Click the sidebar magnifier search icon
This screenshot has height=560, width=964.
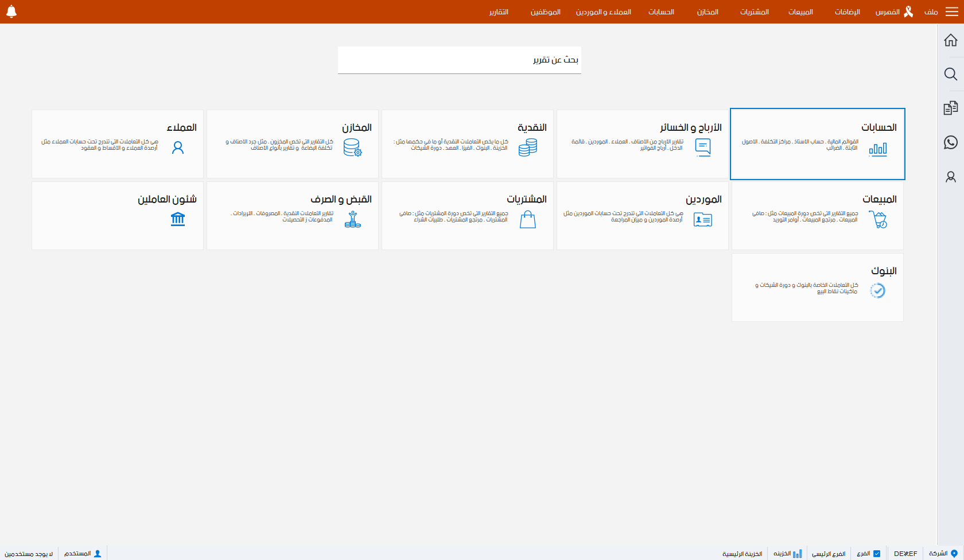(x=951, y=74)
